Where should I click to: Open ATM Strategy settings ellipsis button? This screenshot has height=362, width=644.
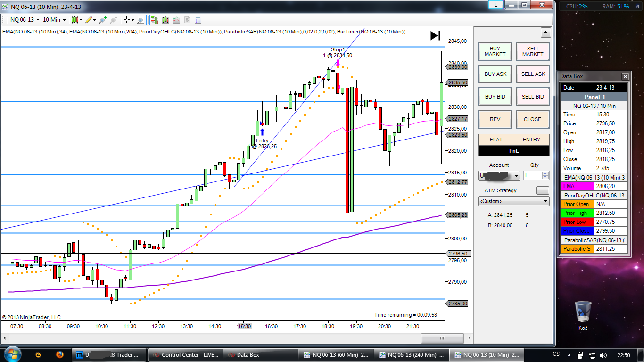(x=543, y=191)
